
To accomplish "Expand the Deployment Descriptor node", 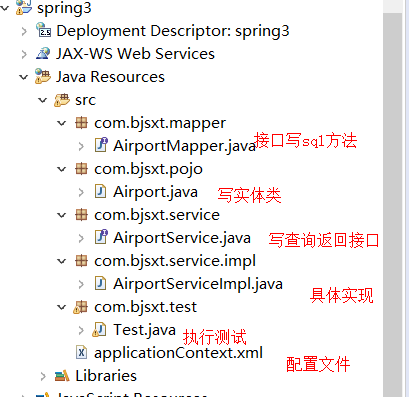I will tap(24, 31).
